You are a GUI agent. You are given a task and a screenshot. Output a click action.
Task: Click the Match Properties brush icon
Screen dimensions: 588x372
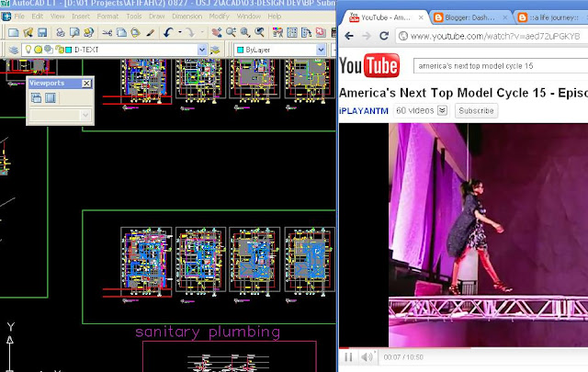click(x=150, y=33)
